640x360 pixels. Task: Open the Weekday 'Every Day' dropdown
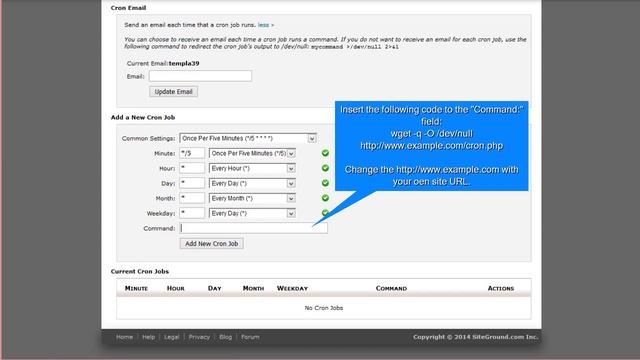coord(252,213)
